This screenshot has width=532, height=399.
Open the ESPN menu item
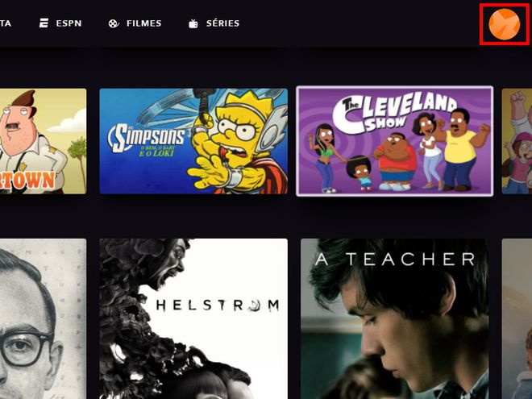pyautogui.click(x=60, y=23)
